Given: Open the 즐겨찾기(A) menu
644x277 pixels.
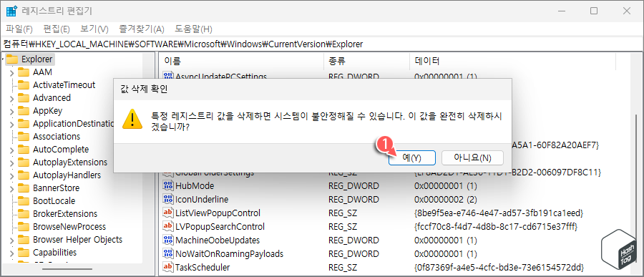Looking at the screenshot, I should (x=142, y=29).
